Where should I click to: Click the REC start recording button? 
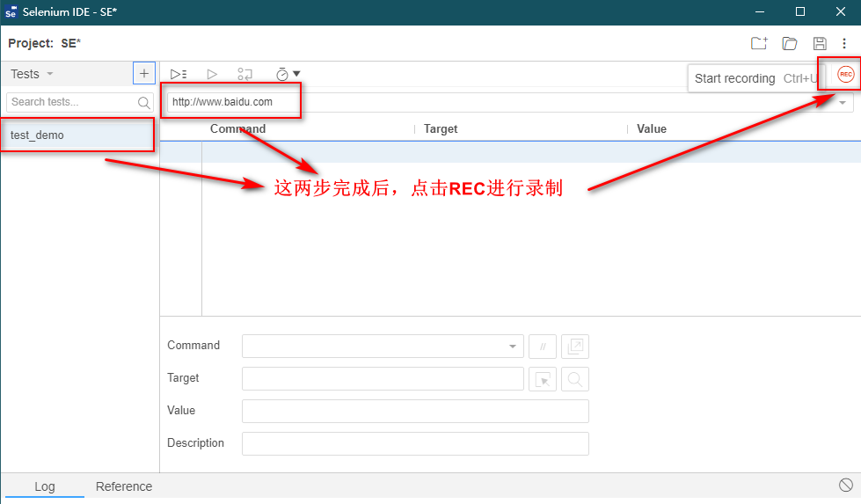pyautogui.click(x=845, y=75)
